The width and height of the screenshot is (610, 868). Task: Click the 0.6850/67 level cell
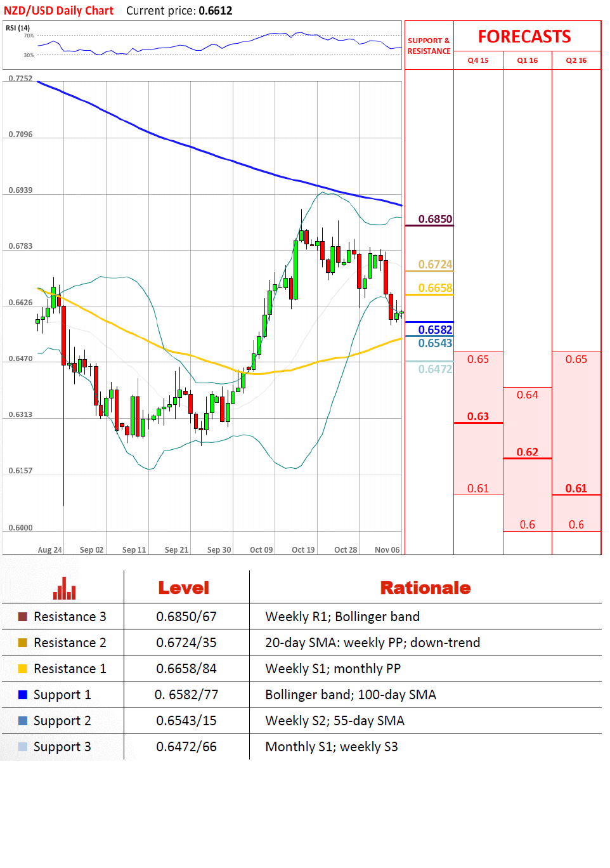point(186,617)
